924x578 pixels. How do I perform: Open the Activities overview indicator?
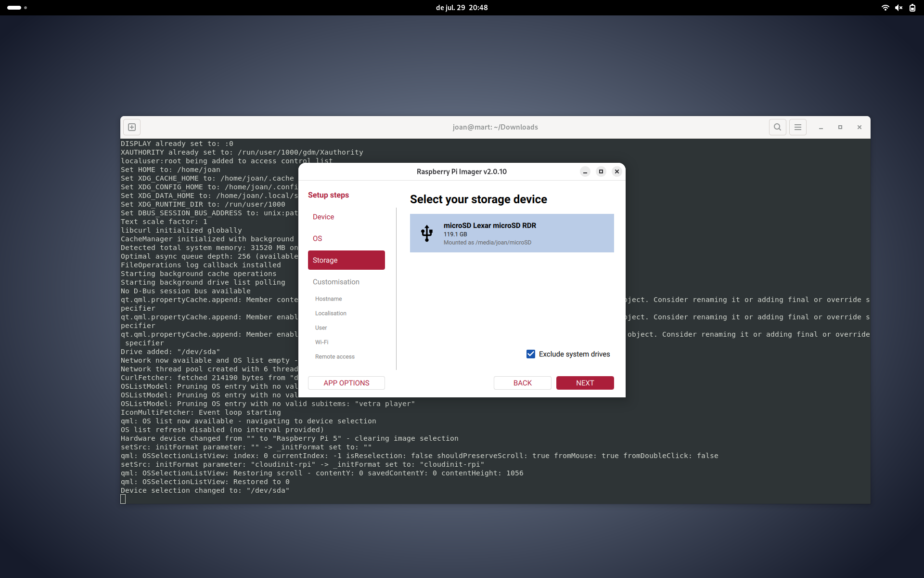[x=17, y=8]
